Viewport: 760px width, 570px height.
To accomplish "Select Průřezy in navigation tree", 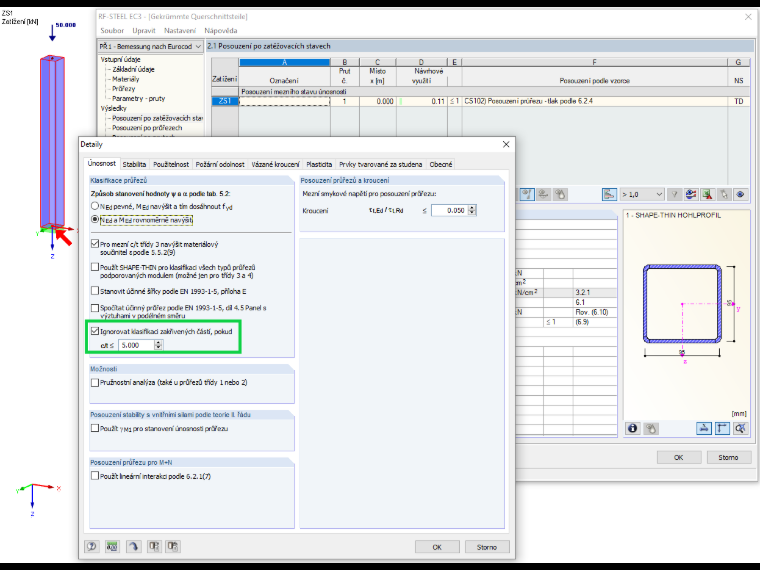I will point(124,89).
